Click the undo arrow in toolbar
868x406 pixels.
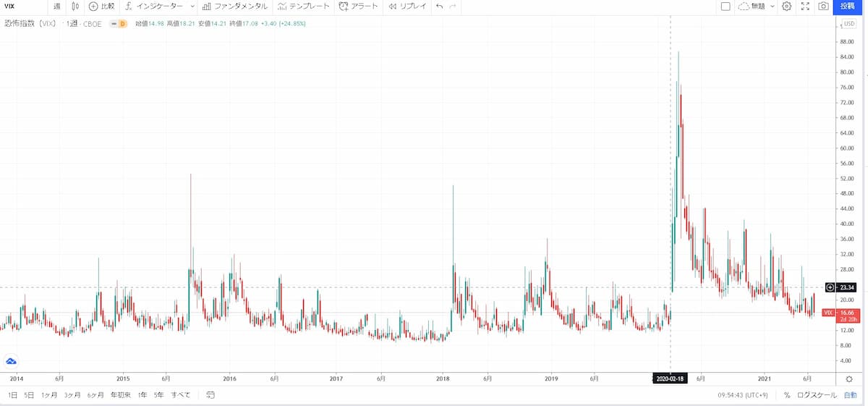439,7
